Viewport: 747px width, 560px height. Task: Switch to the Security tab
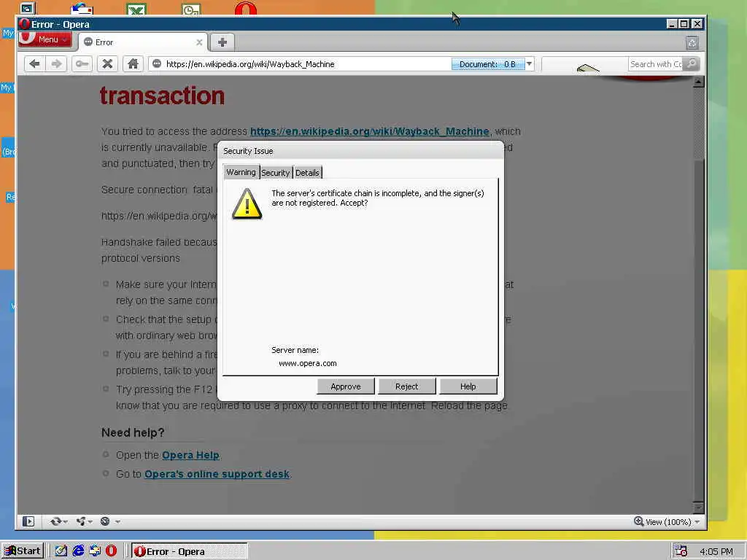275,172
